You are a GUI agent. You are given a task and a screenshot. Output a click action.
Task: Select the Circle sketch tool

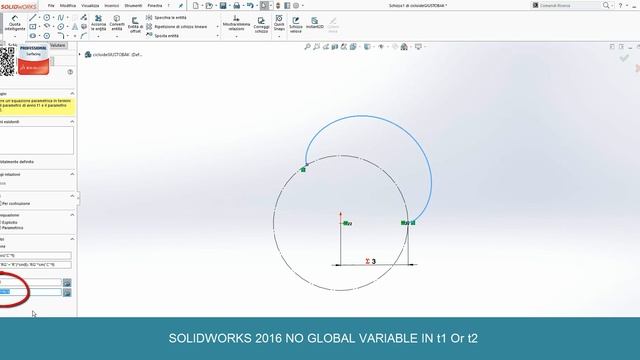47,18
